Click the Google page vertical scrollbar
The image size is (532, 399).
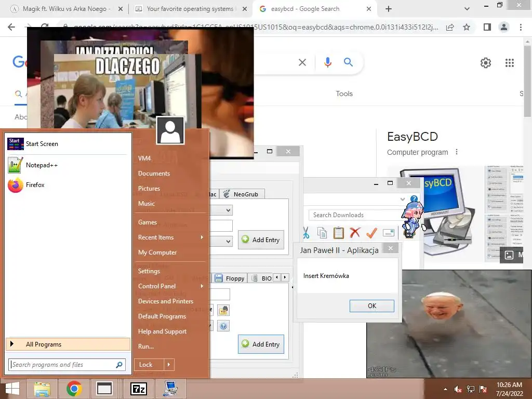[527, 82]
